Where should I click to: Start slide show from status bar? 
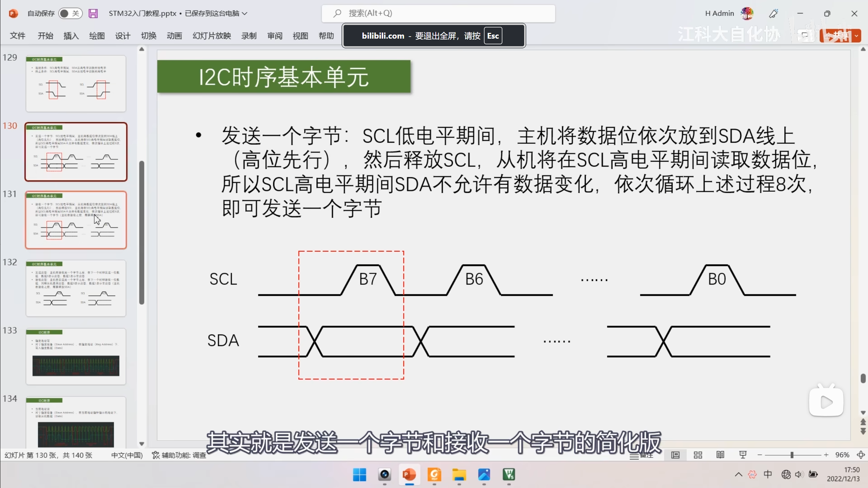click(x=743, y=455)
